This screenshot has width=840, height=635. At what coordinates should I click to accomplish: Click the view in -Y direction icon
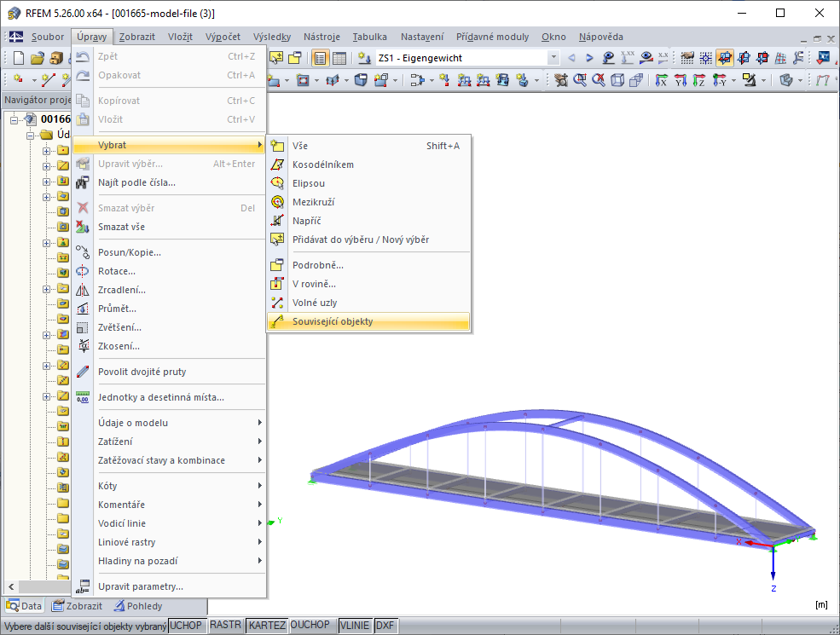719,80
